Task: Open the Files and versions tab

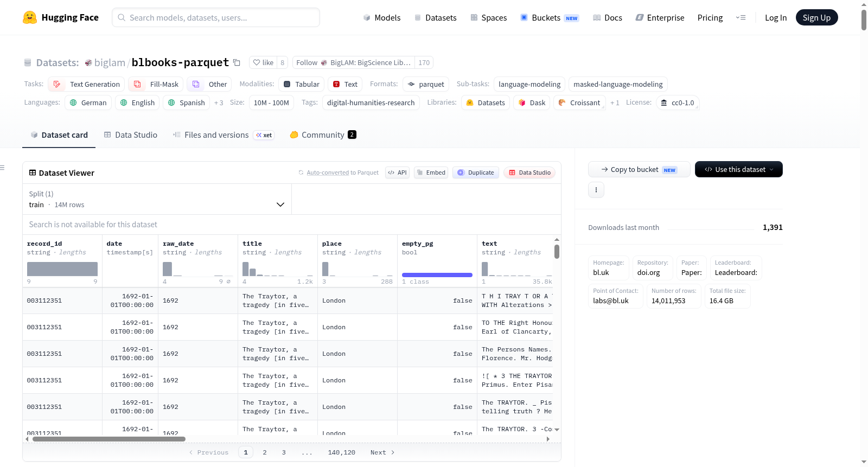Action: pyautogui.click(x=224, y=135)
